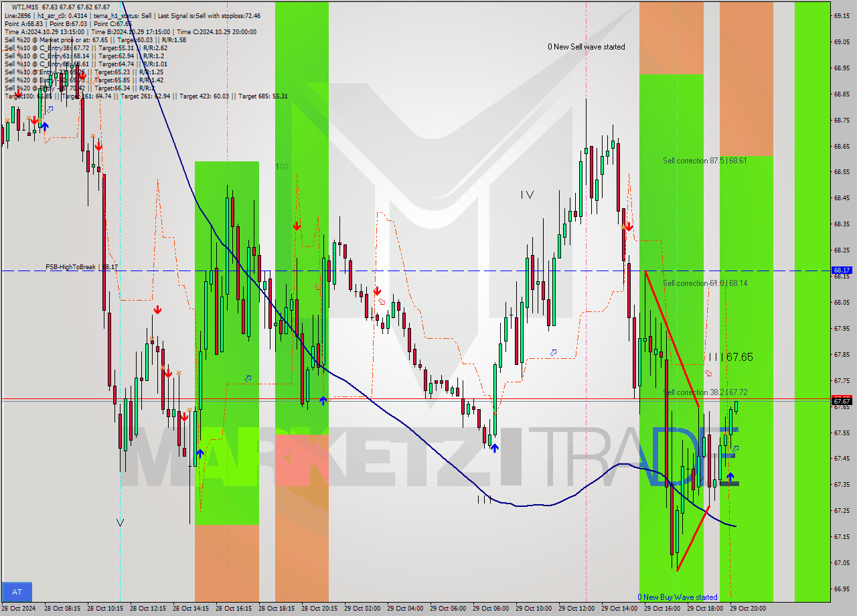Click the '28 Oct 08:15' time axis label
857x616 pixels.
coord(63,609)
